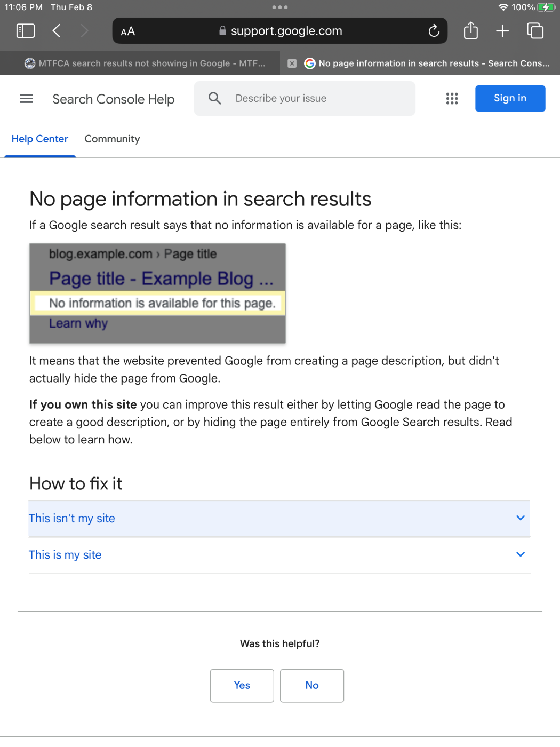This screenshot has height=747, width=560.
Task: Open the Google apps grid
Action: click(x=452, y=99)
